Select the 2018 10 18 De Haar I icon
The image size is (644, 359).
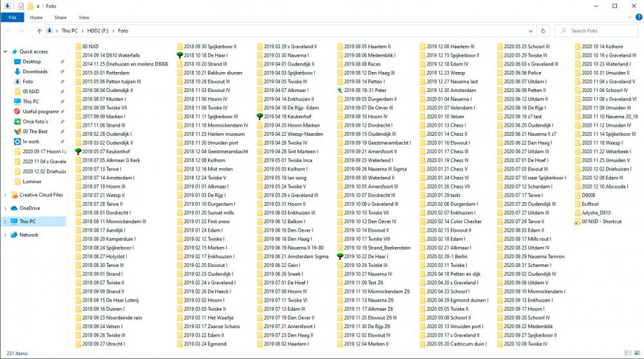(180, 55)
